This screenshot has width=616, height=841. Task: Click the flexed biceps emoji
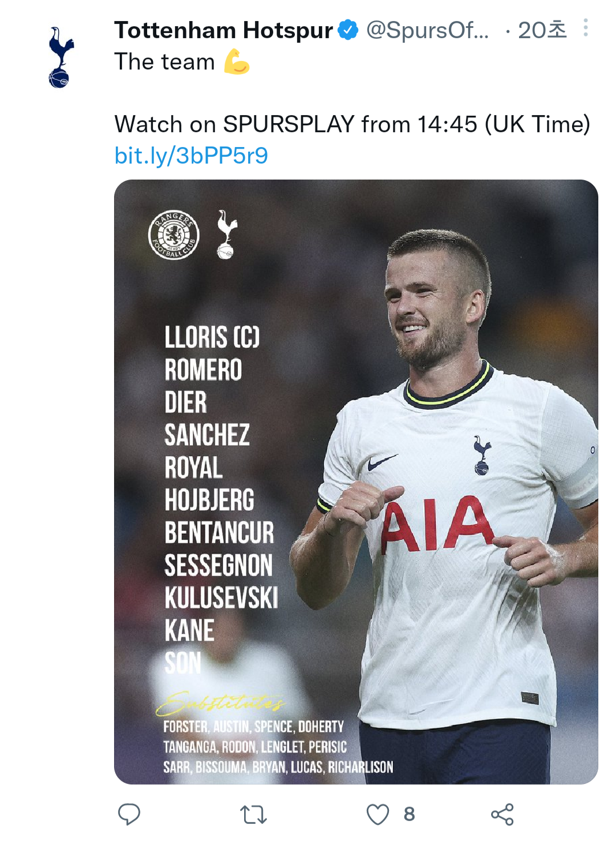click(x=237, y=62)
